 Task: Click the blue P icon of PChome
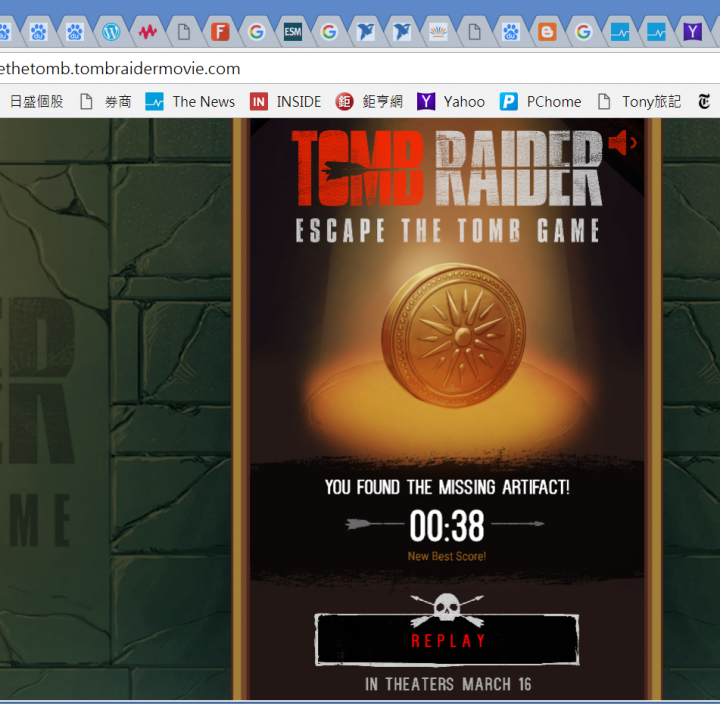tap(509, 101)
